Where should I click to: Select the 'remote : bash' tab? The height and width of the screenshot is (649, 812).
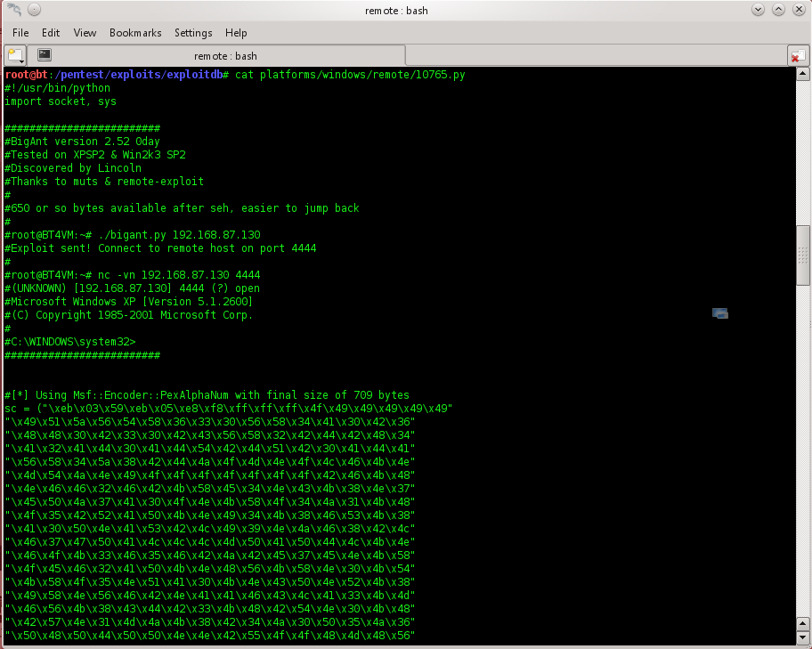pos(215,55)
